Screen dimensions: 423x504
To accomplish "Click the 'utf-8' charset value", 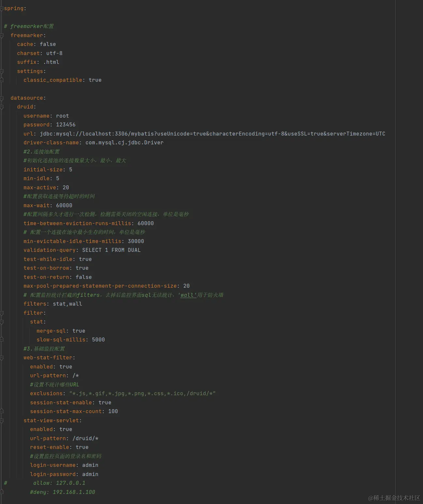I will click(x=54, y=53).
